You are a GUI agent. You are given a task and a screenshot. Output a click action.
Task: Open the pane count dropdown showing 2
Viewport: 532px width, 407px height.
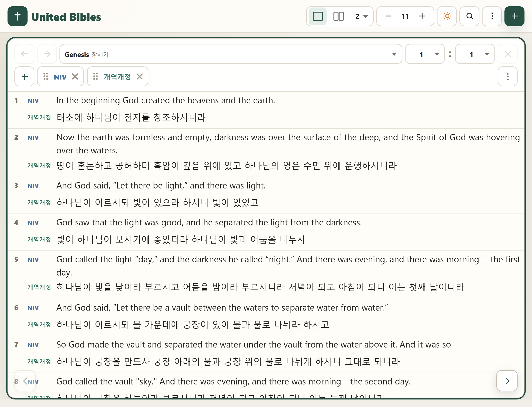(x=361, y=16)
